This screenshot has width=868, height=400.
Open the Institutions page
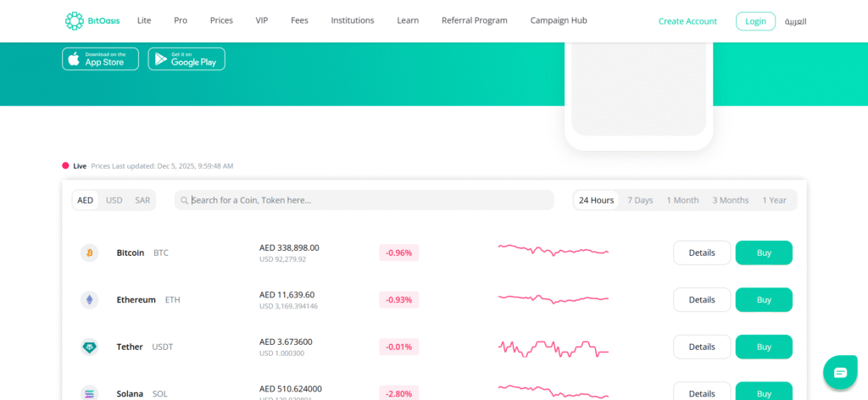pos(353,20)
